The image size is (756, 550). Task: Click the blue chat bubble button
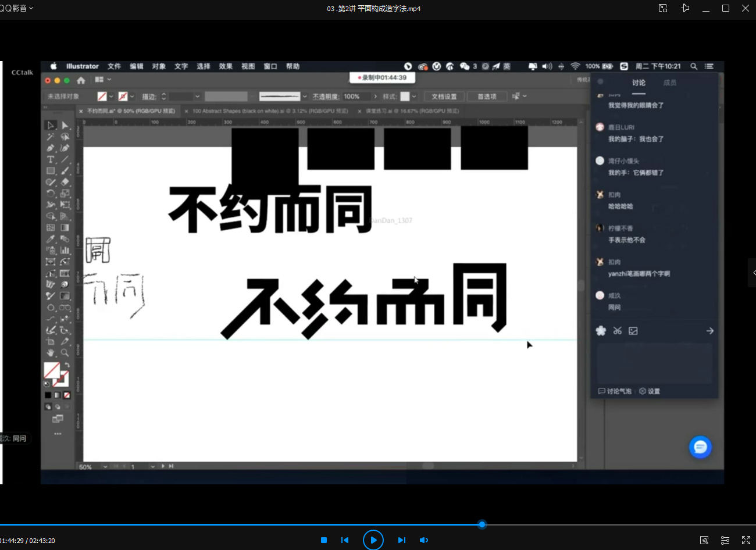click(700, 447)
